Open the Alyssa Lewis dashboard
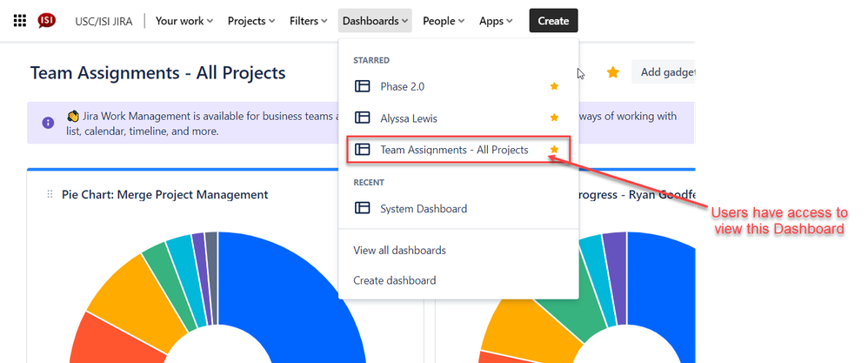Screen dimensions: 868x363 tap(457, 118)
